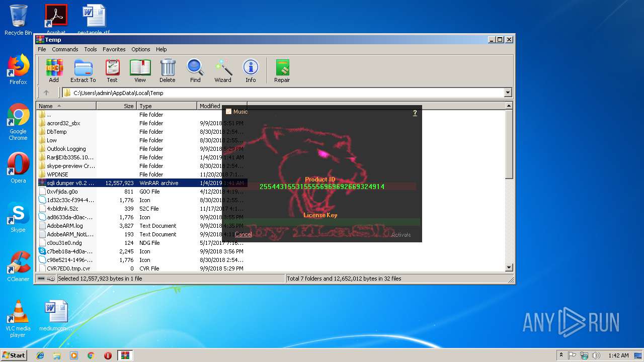Image resolution: width=644 pixels, height=362 pixels.
Task: Click the Extract To toolbar icon
Action: click(83, 70)
